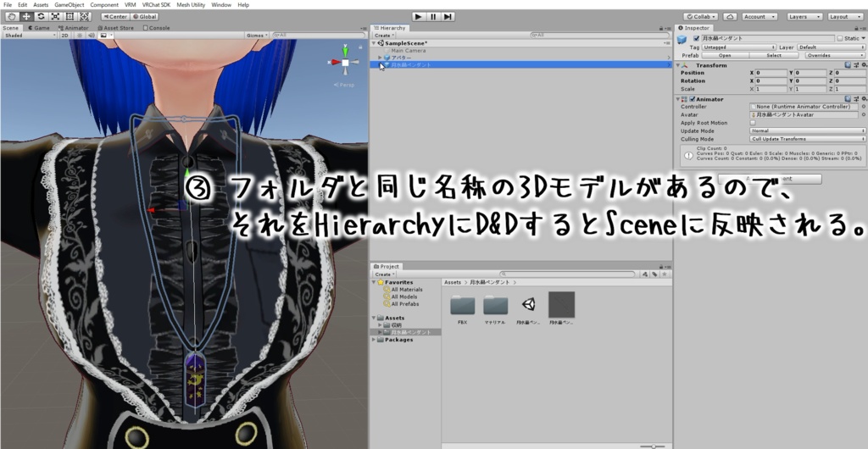The width and height of the screenshot is (868, 449).
Task: Open the GameObject menu
Action: tap(70, 5)
